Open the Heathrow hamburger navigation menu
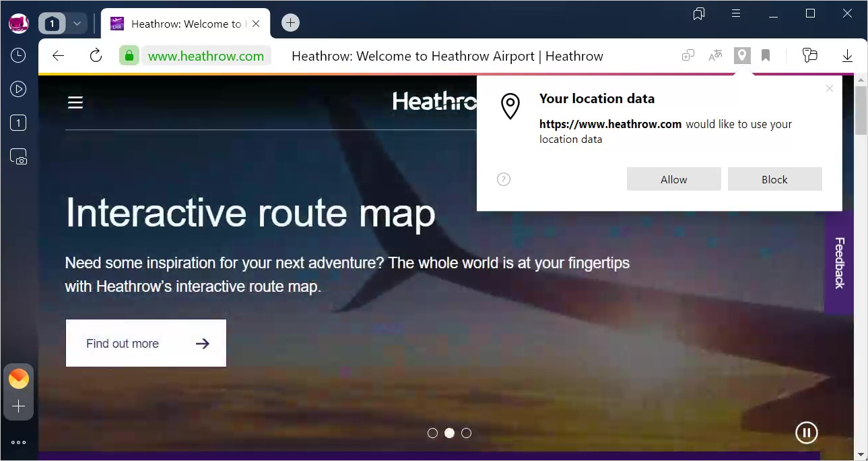 pos(75,102)
